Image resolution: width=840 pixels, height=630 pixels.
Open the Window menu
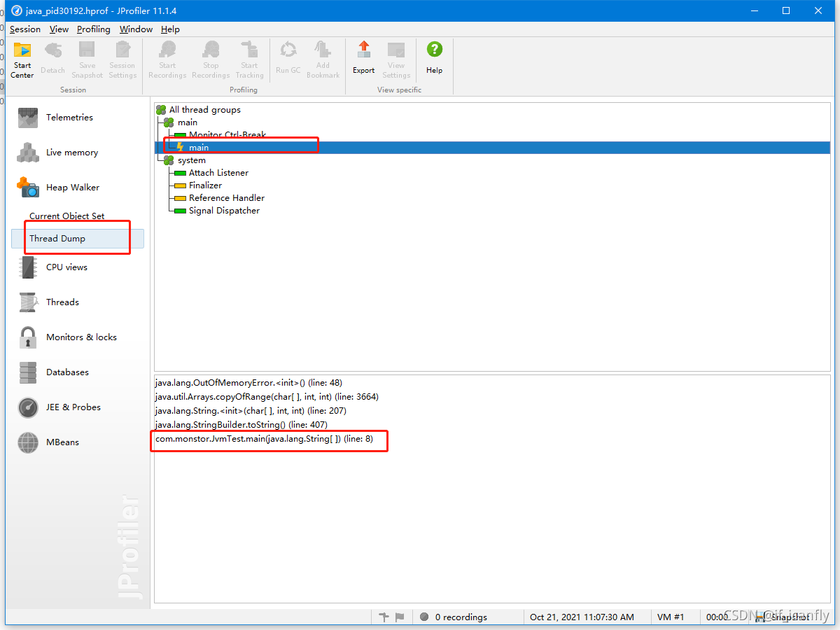136,29
